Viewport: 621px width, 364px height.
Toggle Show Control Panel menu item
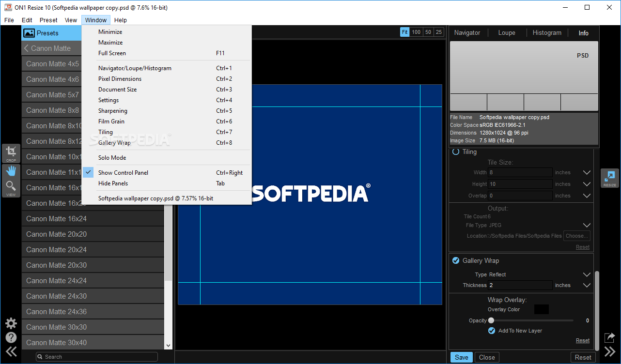click(167, 173)
